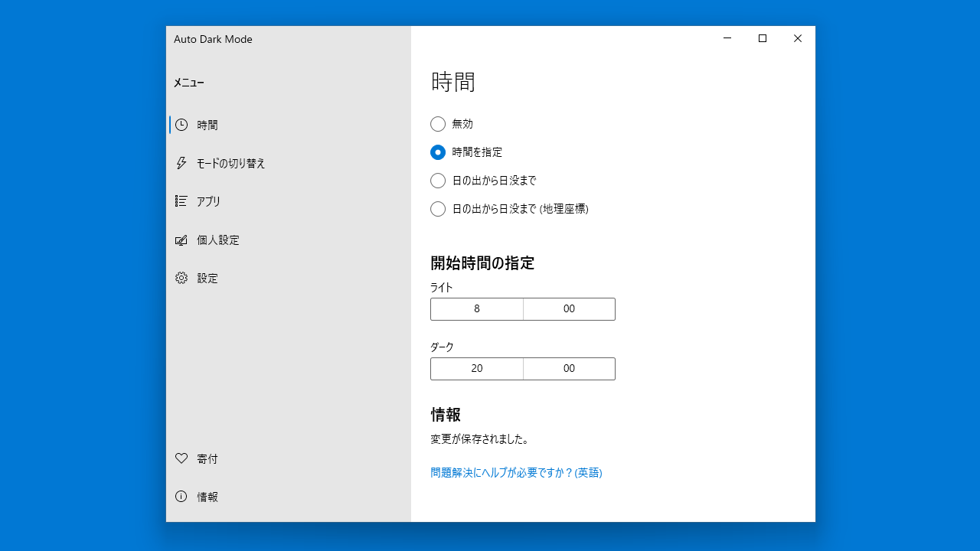980x551 pixels.
Task: Click the clock icon beside 時間
Action: point(181,125)
